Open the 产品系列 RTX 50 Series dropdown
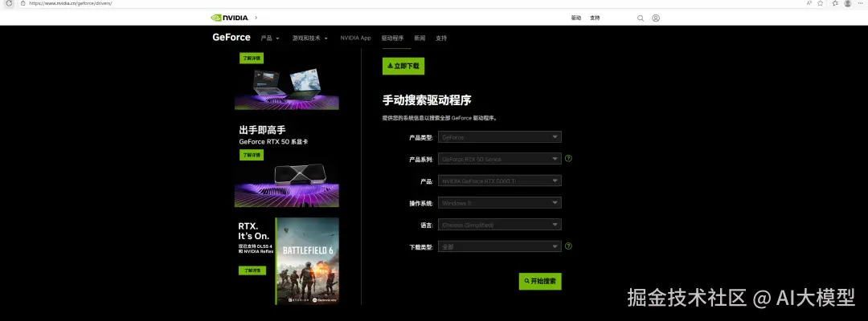 pyautogui.click(x=499, y=159)
